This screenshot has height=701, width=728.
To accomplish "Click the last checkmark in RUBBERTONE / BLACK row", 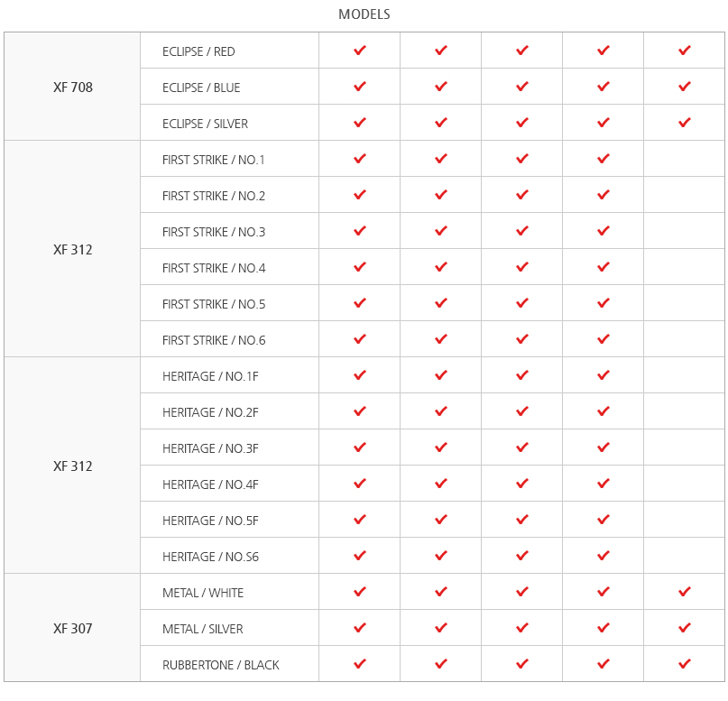I will coord(684,664).
